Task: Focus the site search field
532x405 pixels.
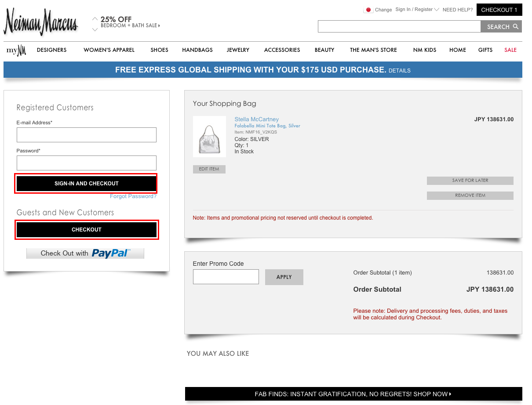Action: (399, 26)
